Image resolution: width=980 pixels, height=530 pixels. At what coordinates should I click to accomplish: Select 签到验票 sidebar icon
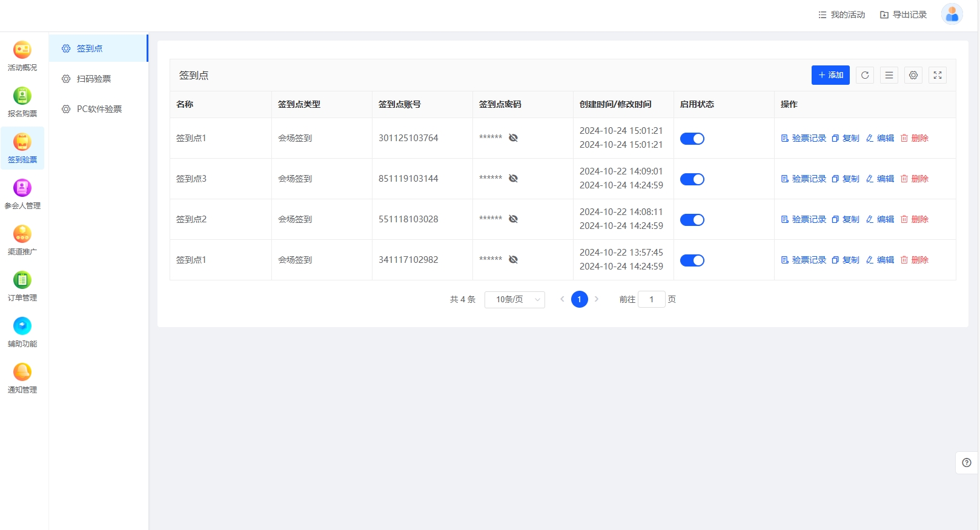[22, 148]
